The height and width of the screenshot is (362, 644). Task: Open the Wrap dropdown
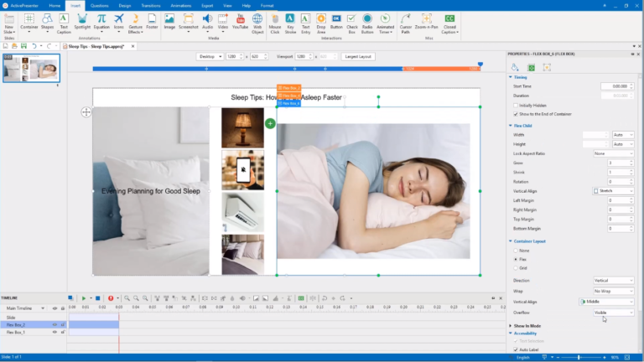(x=613, y=291)
